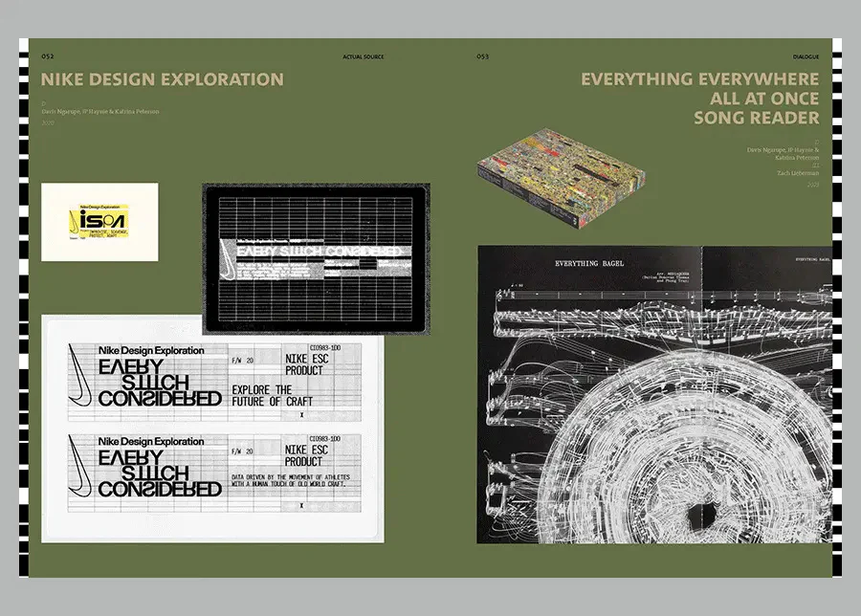Click EXPLORE THE FUTURE OF CRAFT on the label

[272, 396]
